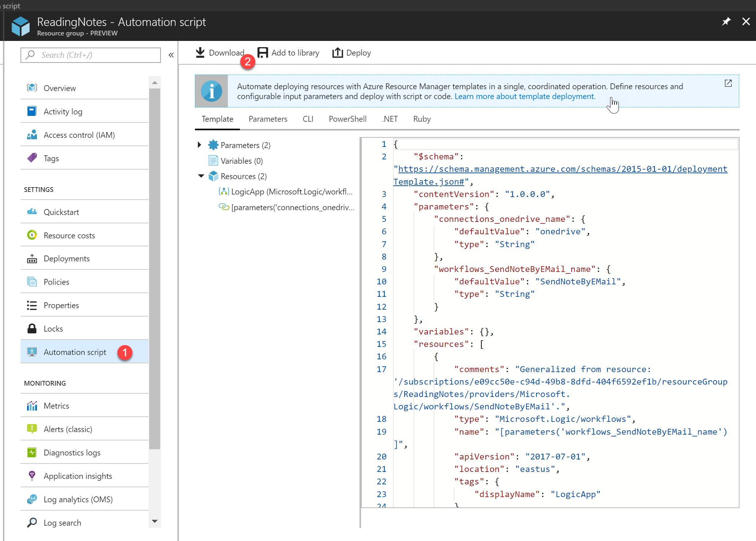
Task: Expand the Resources tree node
Action: (201, 176)
